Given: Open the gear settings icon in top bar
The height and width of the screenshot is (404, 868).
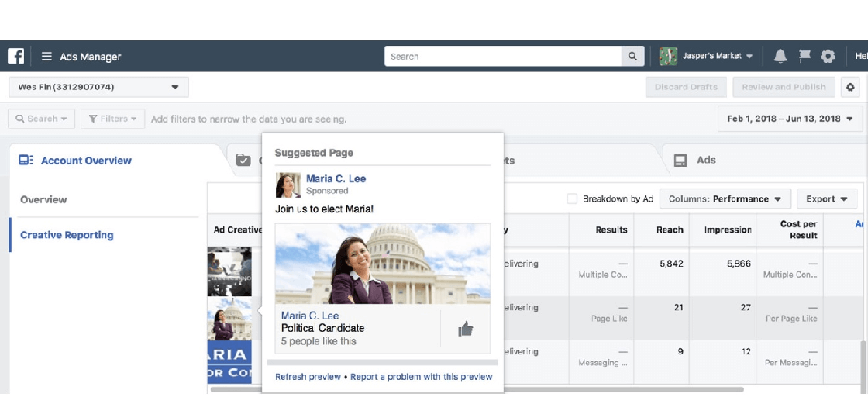Looking at the screenshot, I should (828, 56).
